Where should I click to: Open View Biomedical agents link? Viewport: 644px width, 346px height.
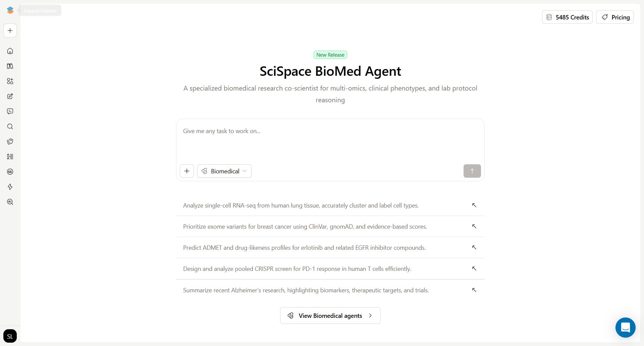click(x=330, y=315)
